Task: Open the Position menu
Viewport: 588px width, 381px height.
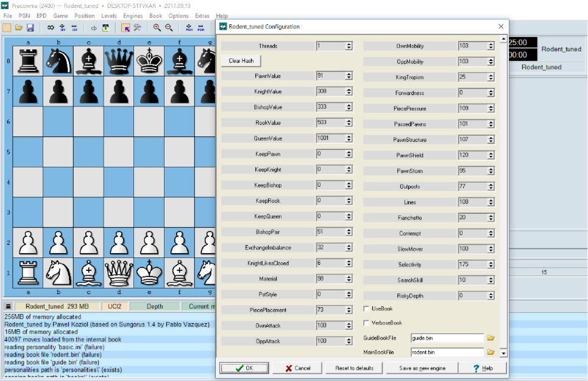Action: (x=84, y=16)
